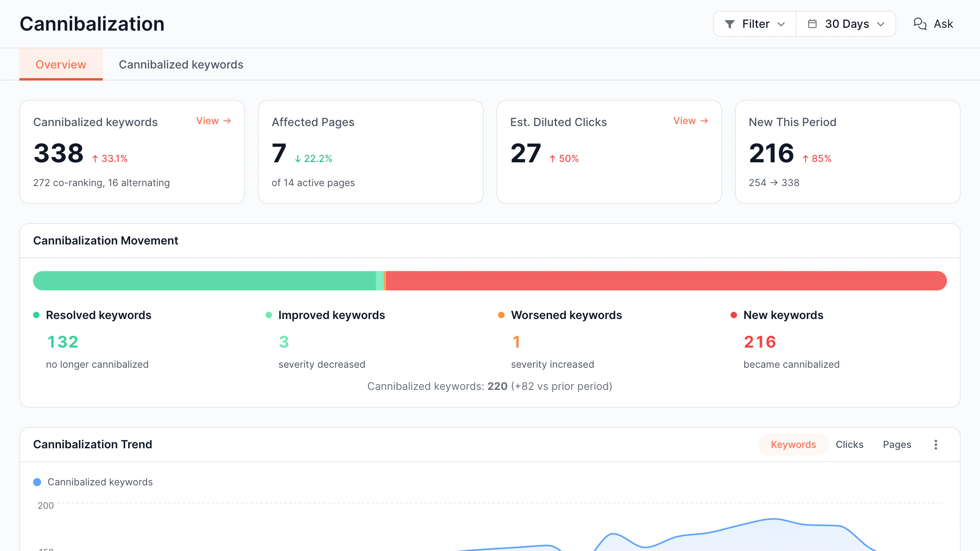Click the Worsened keywords label

[x=567, y=315]
